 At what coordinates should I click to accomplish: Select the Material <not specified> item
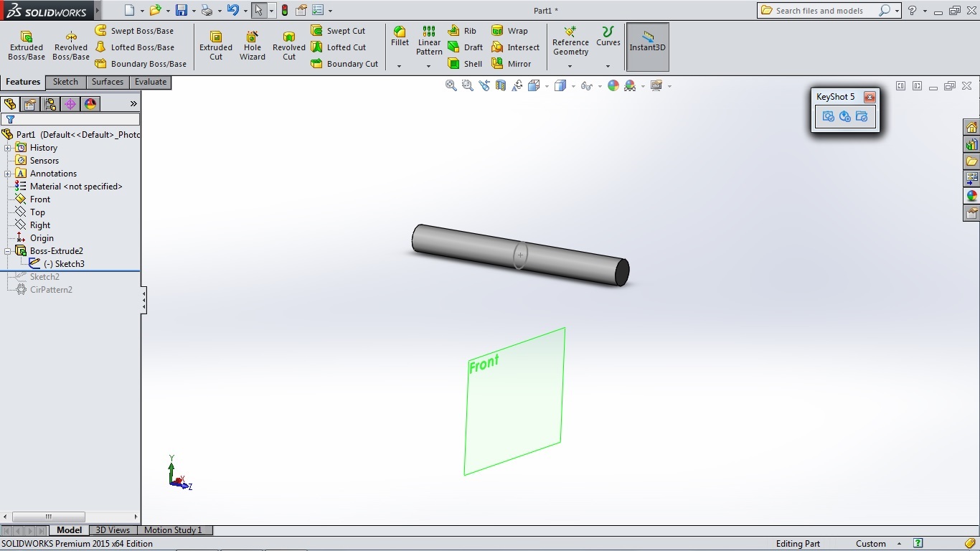coord(69,187)
